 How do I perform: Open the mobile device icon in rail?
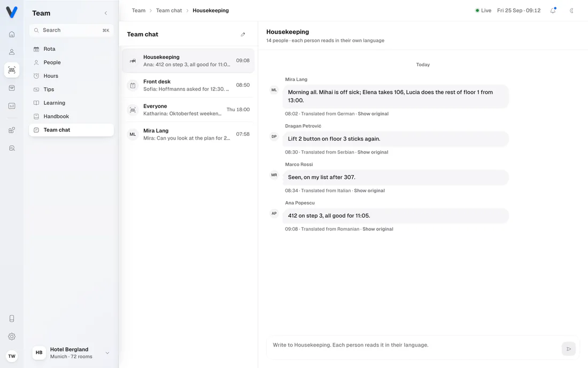click(12, 318)
